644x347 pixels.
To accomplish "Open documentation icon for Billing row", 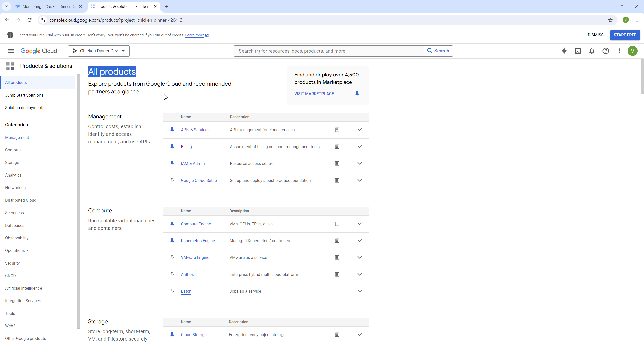I will tap(337, 147).
